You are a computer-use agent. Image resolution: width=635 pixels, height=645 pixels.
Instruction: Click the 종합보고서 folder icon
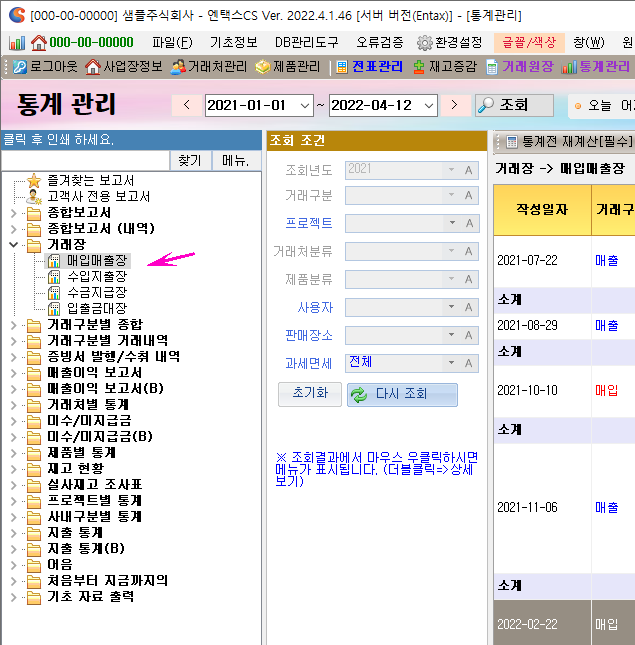pos(34,213)
